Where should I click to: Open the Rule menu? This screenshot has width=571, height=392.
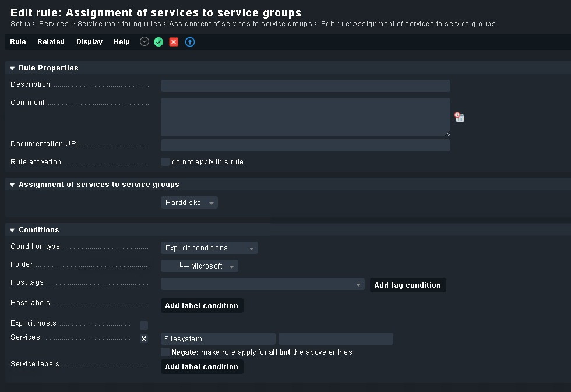(x=18, y=42)
